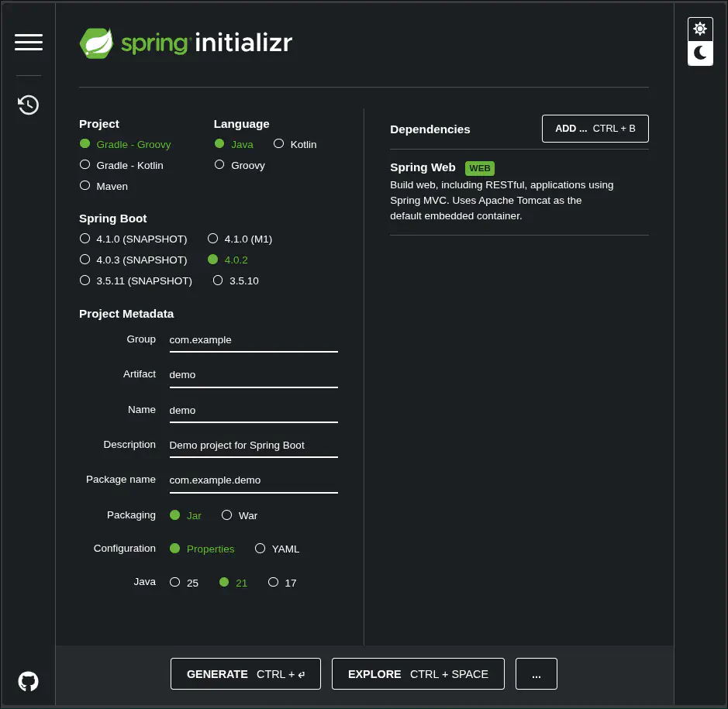The height and width of the screenshot is (709, 728).
Task: Focus the Package name field
Action: (254, 480)
